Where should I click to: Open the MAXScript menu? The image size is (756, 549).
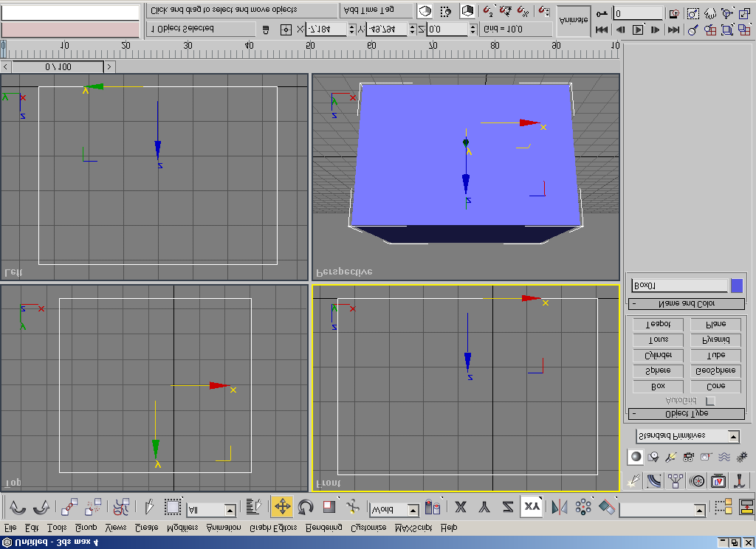pyautogui.click(x=413, y=528)
